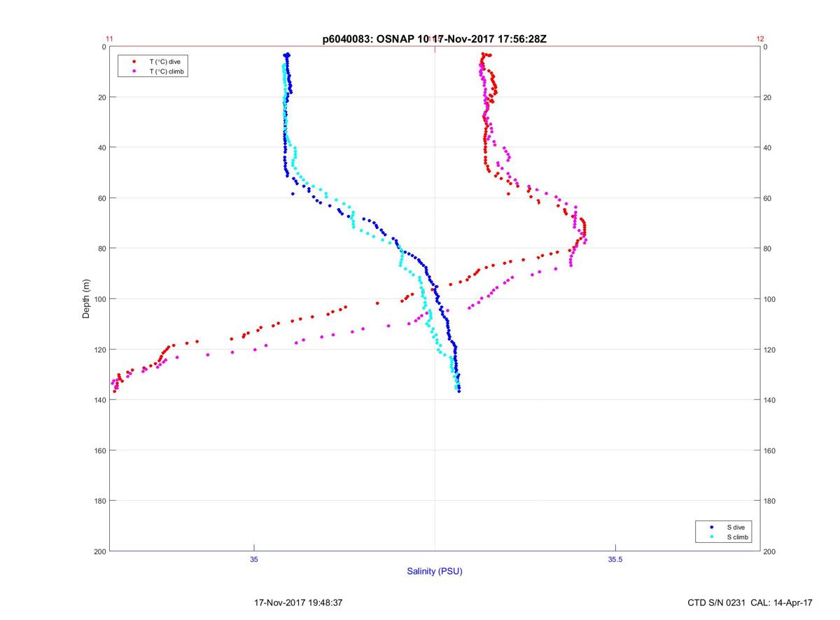
Task: Select the 'S climb' legend entry
Action: [x=738, y=537]
